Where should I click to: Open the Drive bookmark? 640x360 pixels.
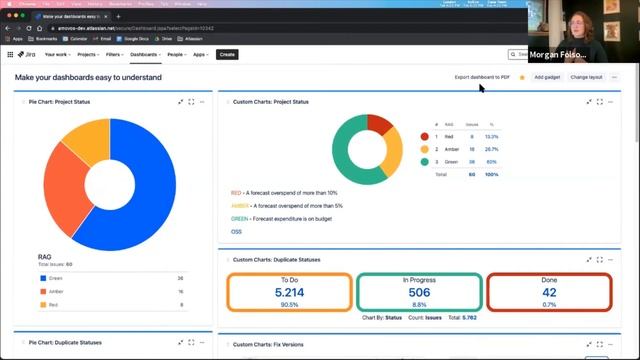(163, 39)
